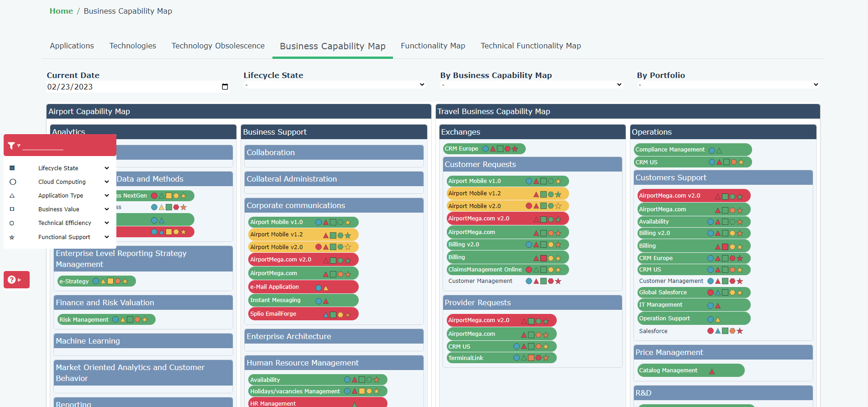Click the star icon beside Functional Support
The height and width of the screenshot is (407, 868).
(12, 237)
